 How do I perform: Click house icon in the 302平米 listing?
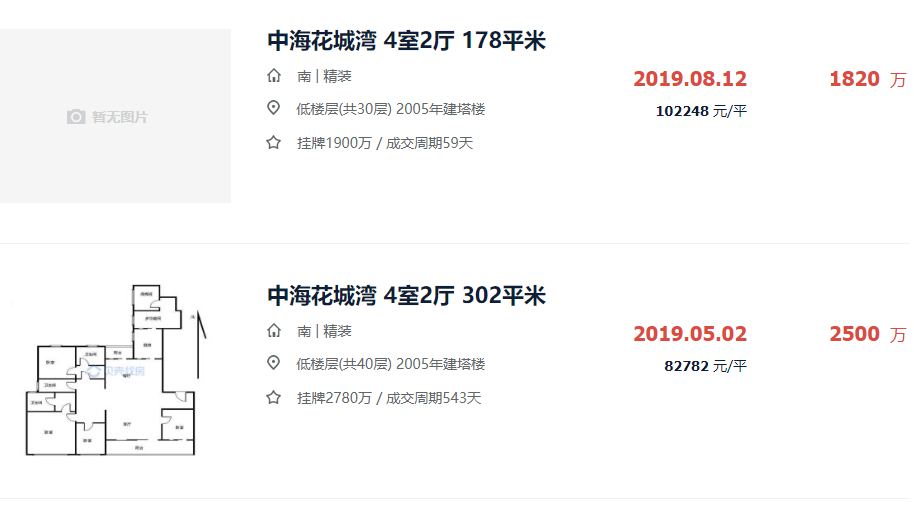point(274,331)
